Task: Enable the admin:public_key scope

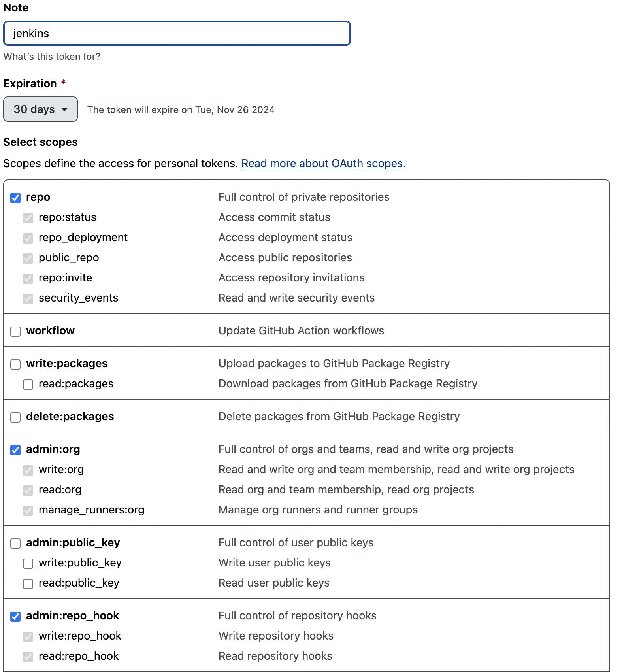Action: (x=15, y=544)
